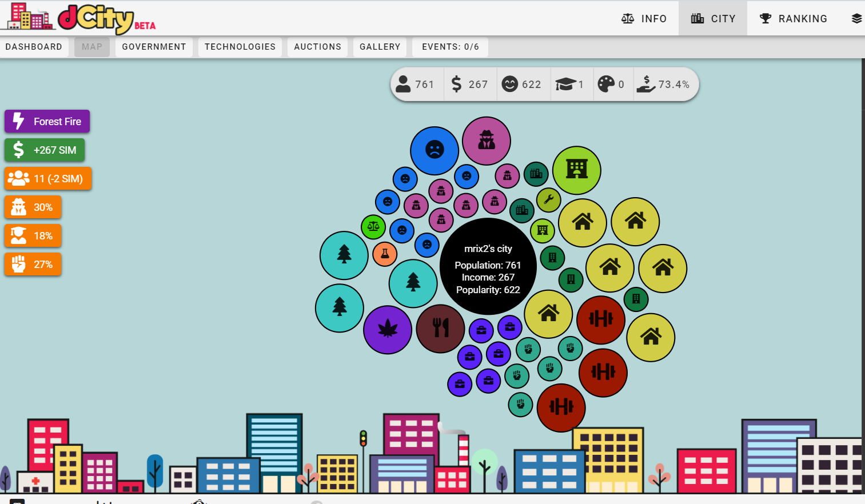Click the orange lab flask circle

point(385,254)
